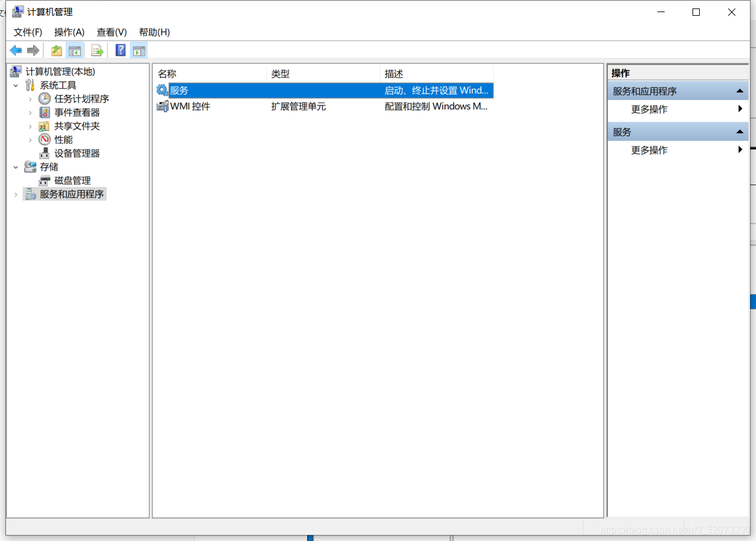
Task: Select 设备管理器 in the tree
Action: pyautogui.click(x=77, y=153)
